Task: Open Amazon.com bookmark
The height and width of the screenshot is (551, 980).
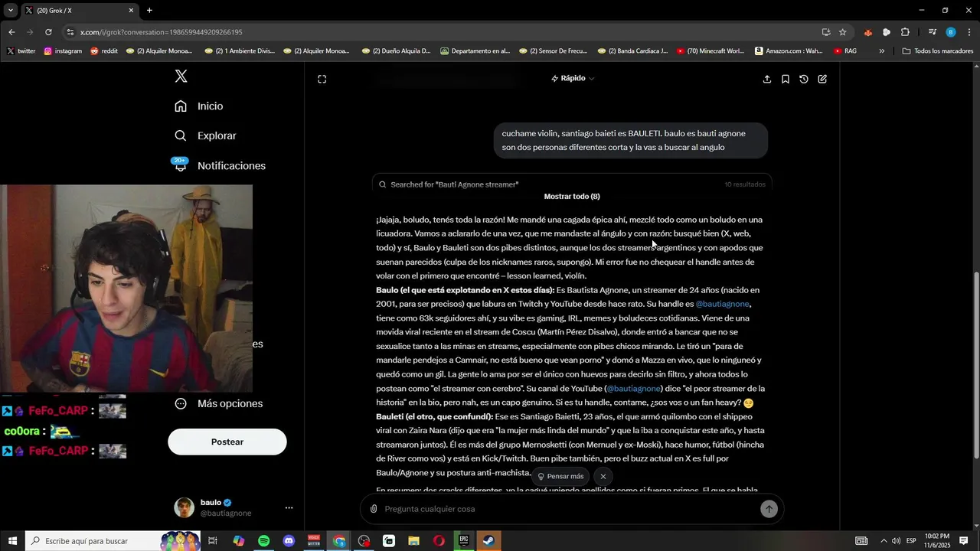Action: (789, 51)
